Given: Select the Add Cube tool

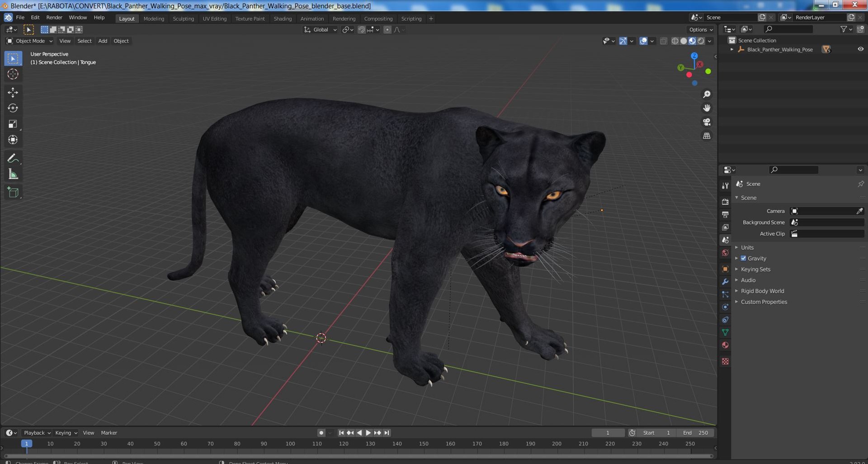Looking at the screenshot, I should point(13,192).
